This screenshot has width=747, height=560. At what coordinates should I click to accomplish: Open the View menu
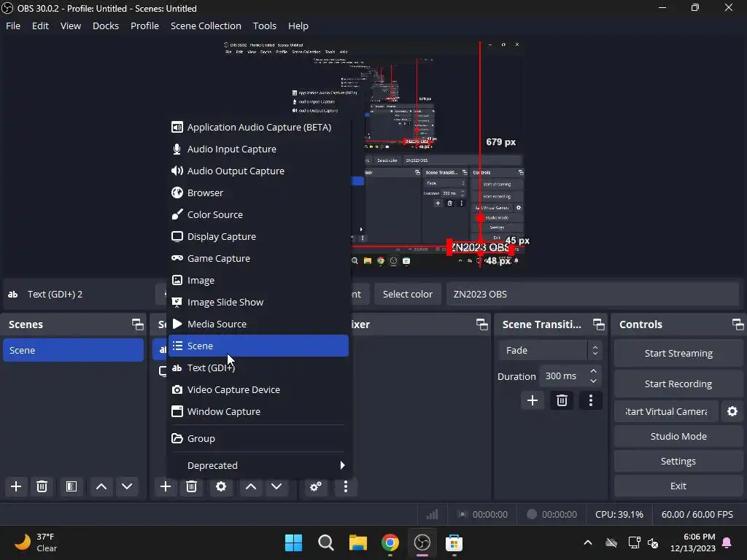coord(71,26)
